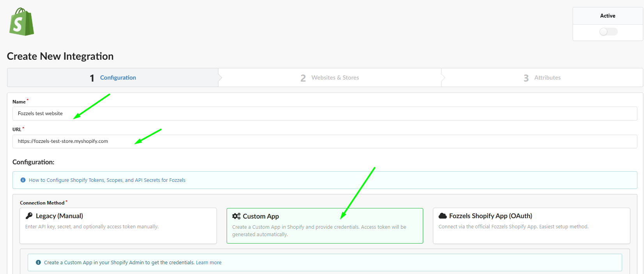644x274 pixels.
Task: Select the Custom App connection method
Action: click(x=325, y=226)
